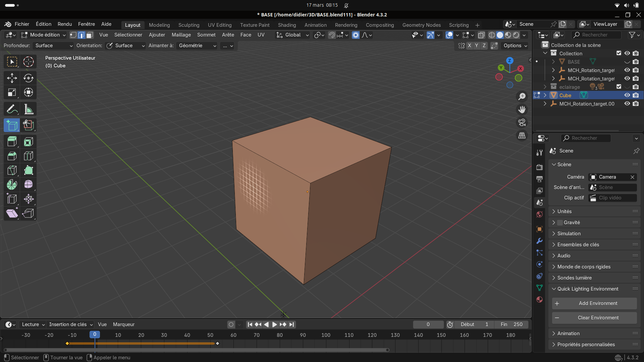Click the Clear Environment button
This screenshot has height=362, width=644.
(x=594, y=318)
